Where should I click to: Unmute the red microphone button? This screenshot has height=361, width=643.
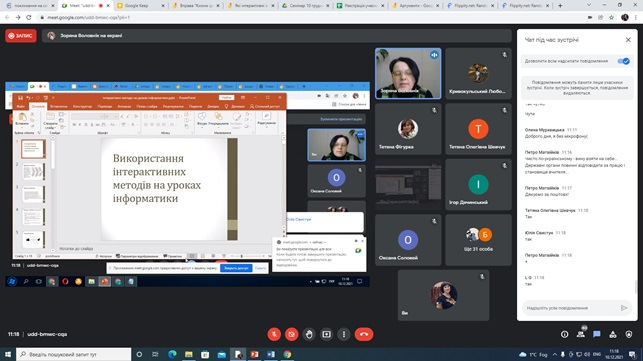[274, 334]
